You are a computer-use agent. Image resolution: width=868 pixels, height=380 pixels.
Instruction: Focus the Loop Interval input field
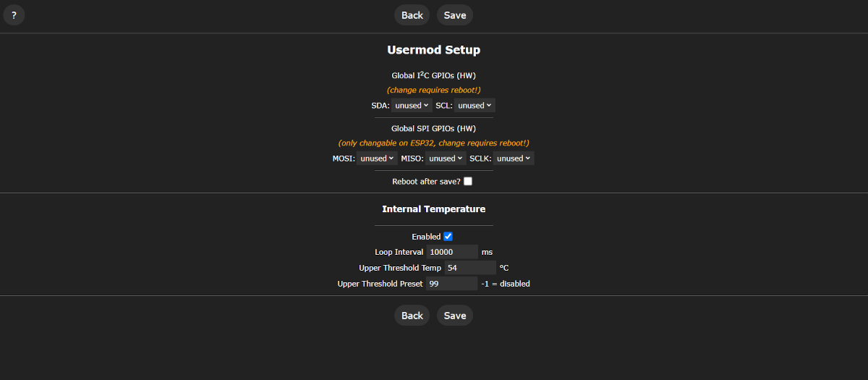(451, 252)
